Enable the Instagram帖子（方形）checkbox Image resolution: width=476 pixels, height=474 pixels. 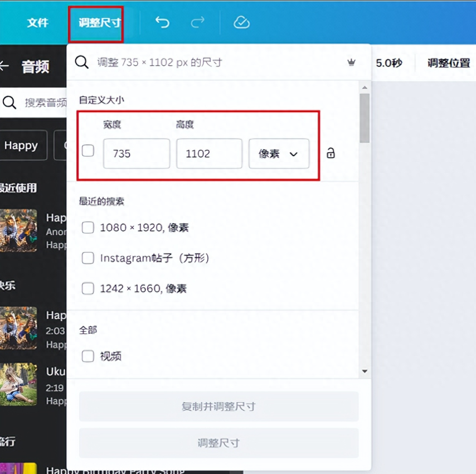point(88,258)
